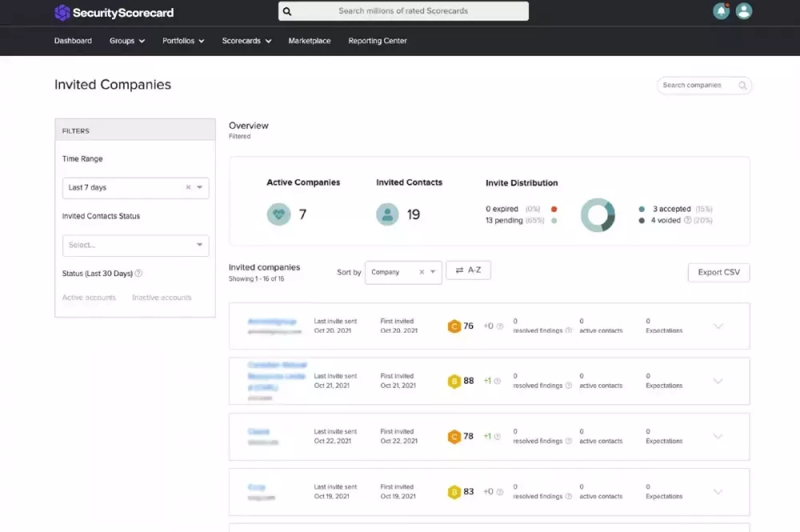Click active contacts count in score 76 row

(581, 322)
